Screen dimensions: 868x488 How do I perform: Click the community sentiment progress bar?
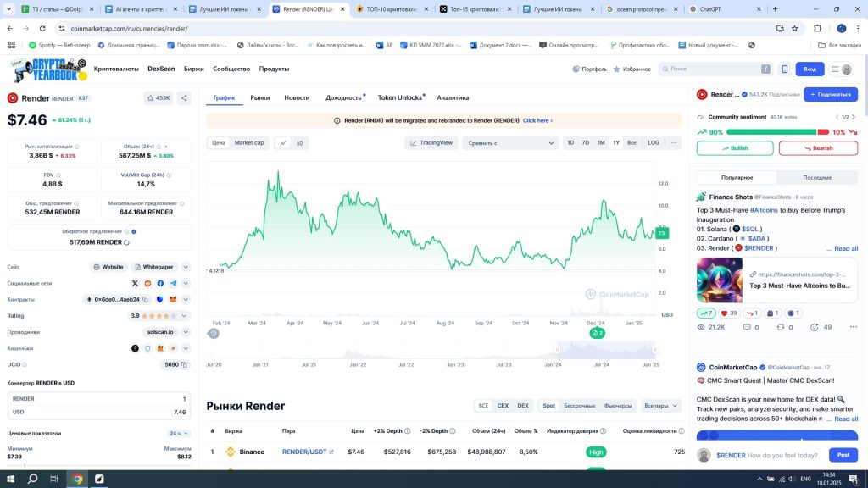(777, 132)
